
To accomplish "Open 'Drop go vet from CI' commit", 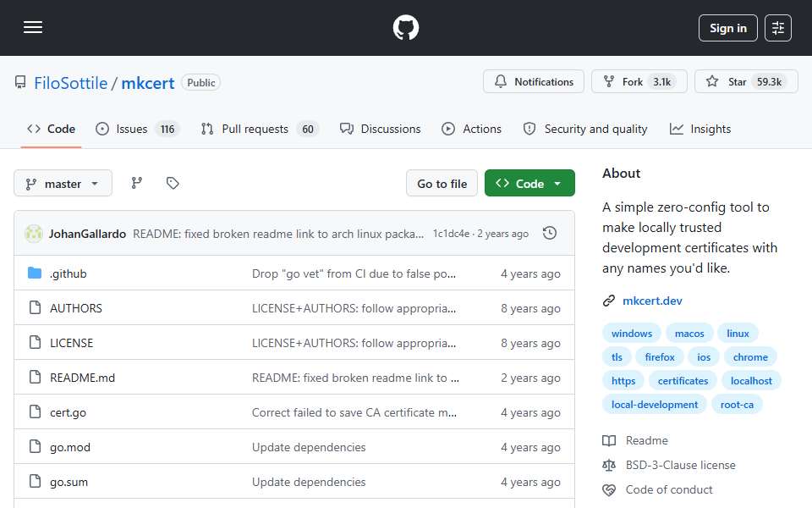I will click(354, 273).
